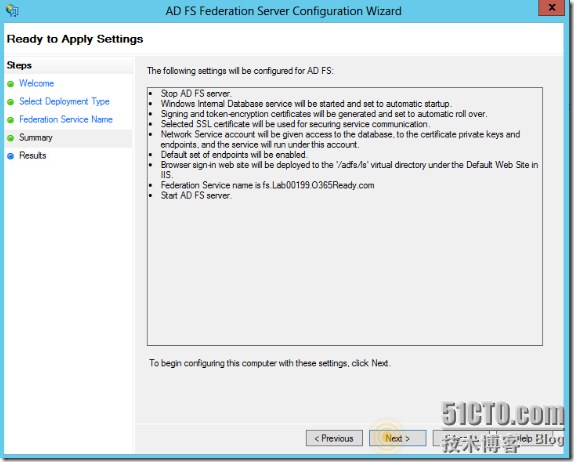This screenshot has height=462, width=574.
Task: Open the Federation Service Name step
Action: click(x=66, y=119)
